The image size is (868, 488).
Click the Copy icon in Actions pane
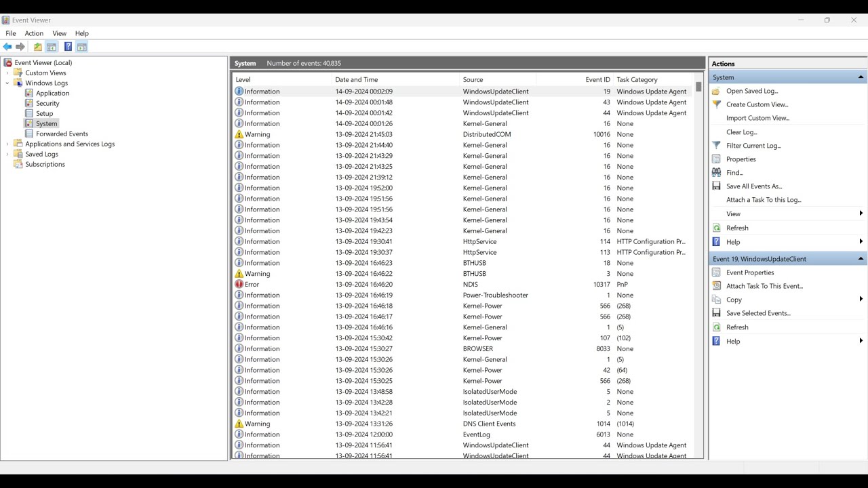click(716, 300)
